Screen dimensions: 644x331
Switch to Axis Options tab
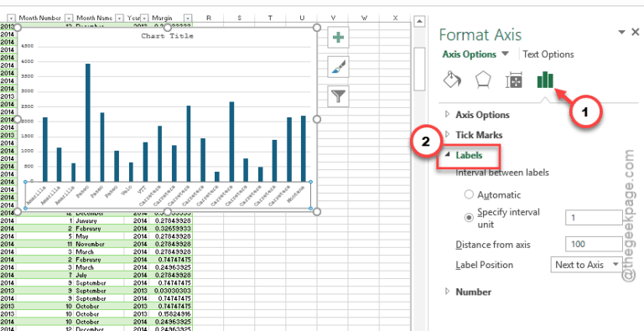point(470,54)
